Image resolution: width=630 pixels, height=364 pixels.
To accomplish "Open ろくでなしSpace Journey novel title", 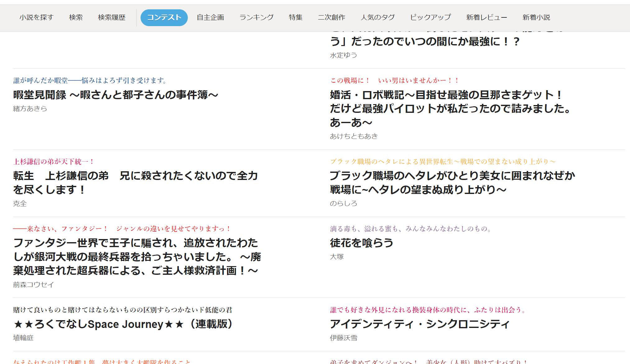I will (123, 324).
